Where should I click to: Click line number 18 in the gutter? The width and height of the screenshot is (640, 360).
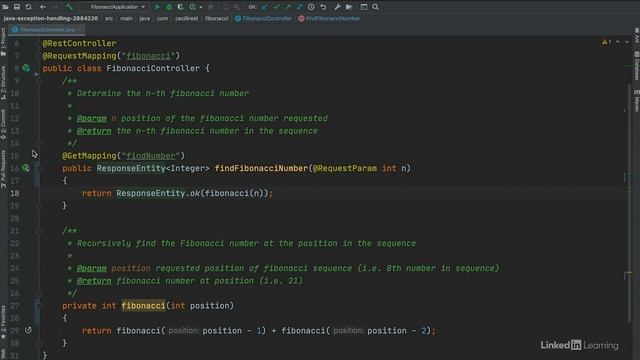pos(15,193)
